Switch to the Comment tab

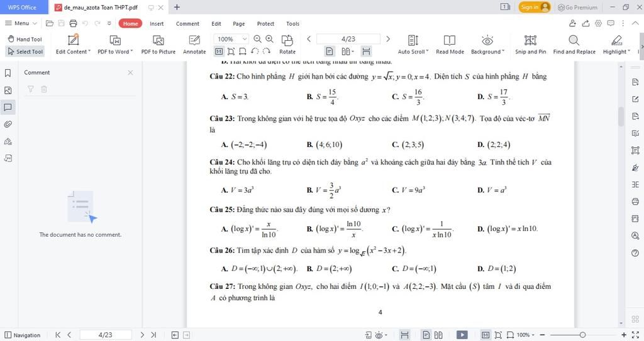point(187,24)
